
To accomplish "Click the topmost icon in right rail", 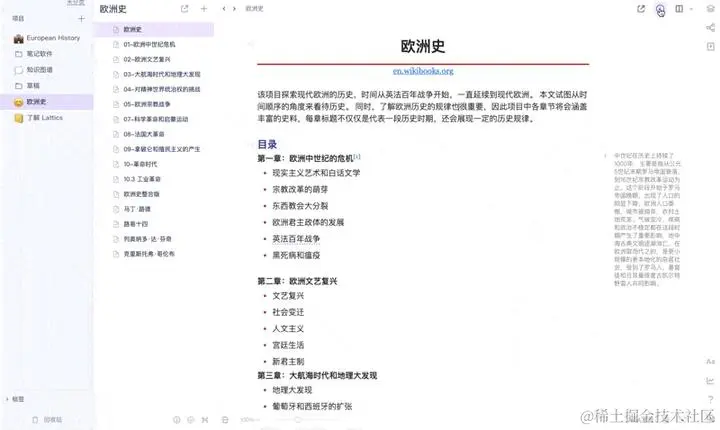I will [x=710, y=9].
